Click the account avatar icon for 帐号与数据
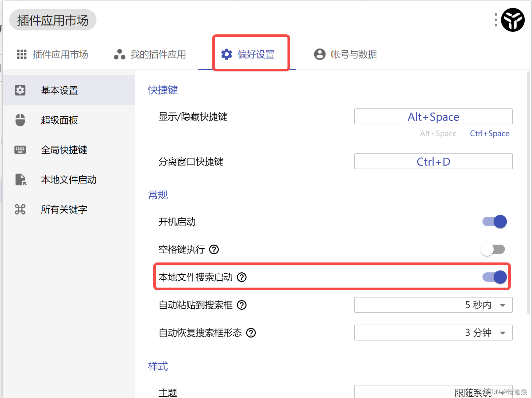 click(320, 54)
